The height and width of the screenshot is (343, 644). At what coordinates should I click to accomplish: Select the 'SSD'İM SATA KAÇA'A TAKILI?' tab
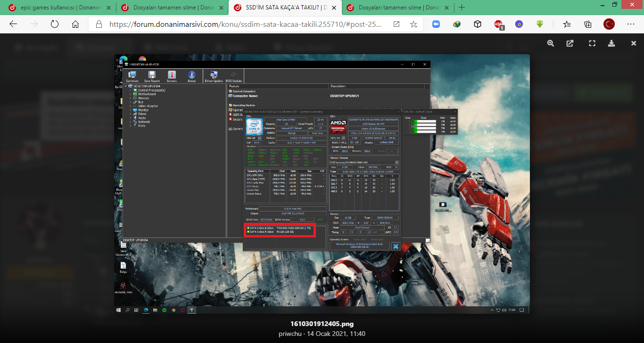pos(285,8)
